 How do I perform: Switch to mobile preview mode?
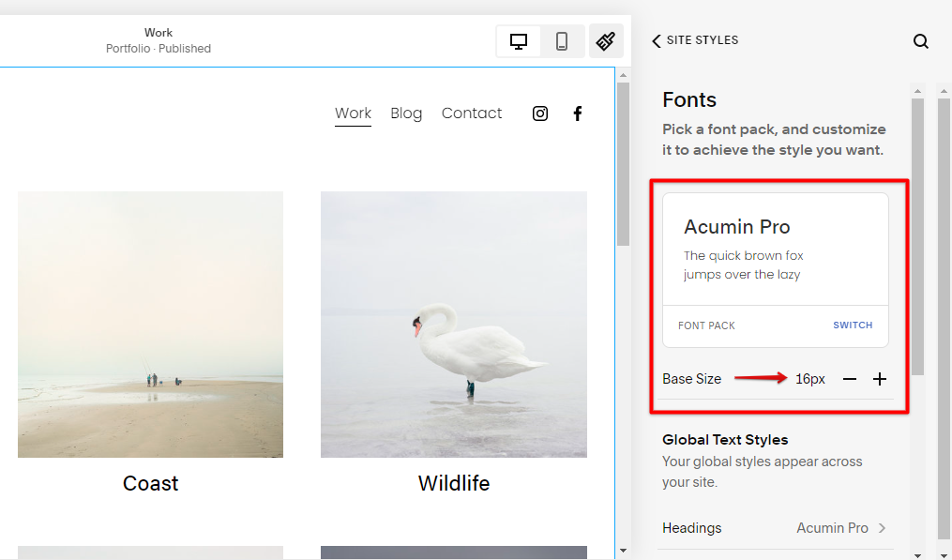[562, 41]
